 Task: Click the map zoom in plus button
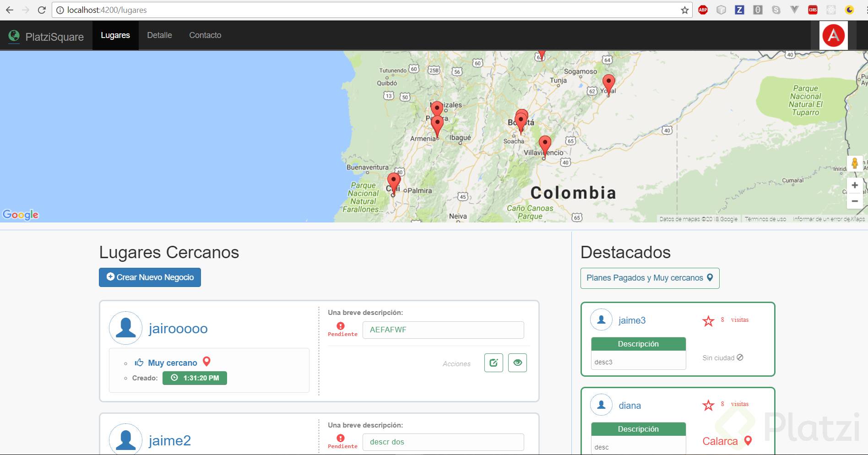[854, 185]
